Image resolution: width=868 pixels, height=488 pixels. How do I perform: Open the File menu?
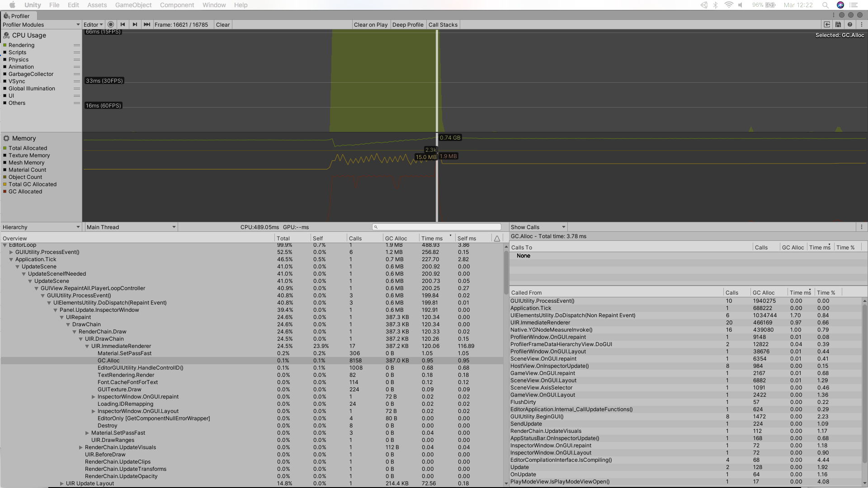pos(54,5)
